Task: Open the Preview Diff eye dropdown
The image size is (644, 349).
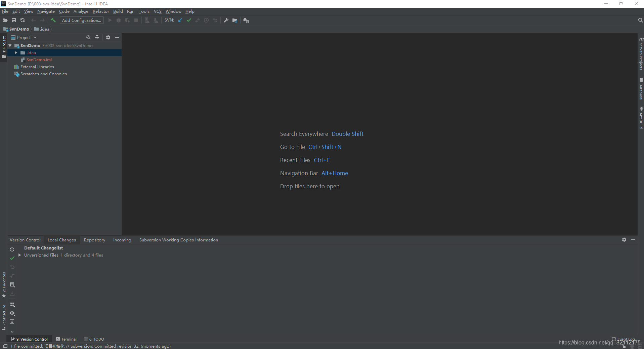Action: 12,313
